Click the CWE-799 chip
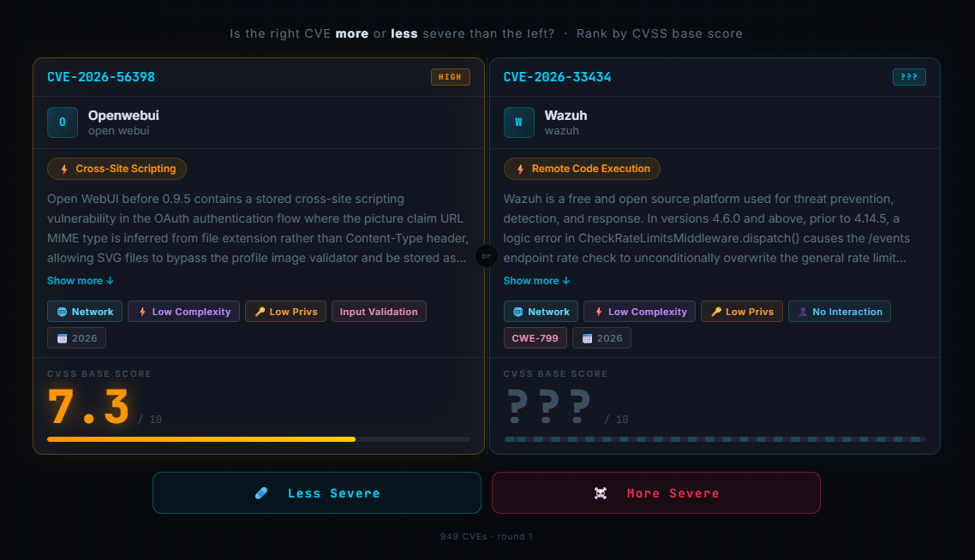Image resolution: width=975 pixels, height=560 pixels. point(535,338)
